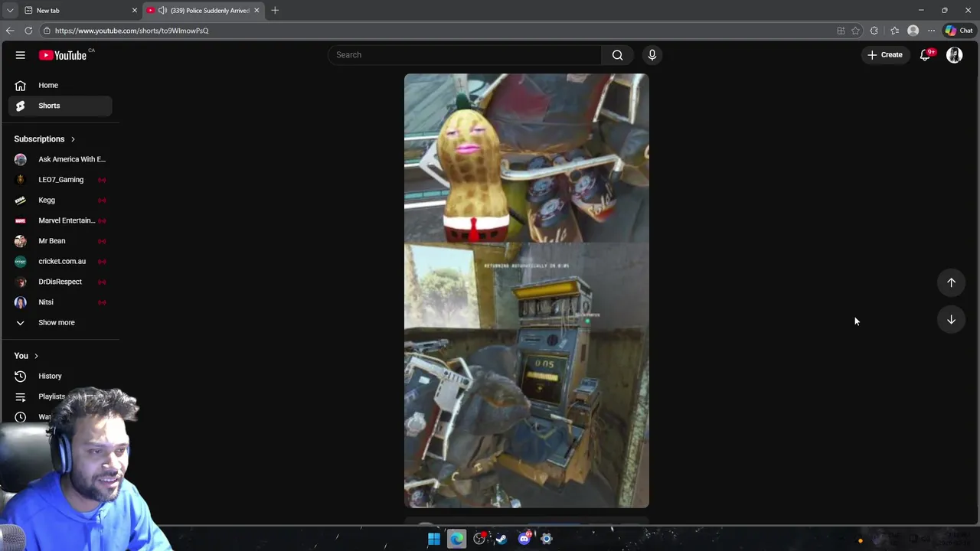Open OBS Studio from the taskbar

479,539
